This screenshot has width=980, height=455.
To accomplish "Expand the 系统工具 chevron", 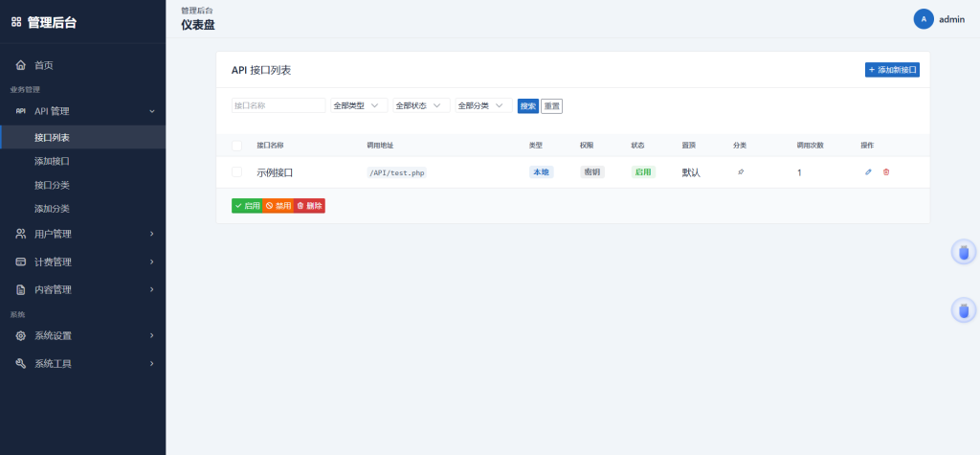I will click(152, 364).
